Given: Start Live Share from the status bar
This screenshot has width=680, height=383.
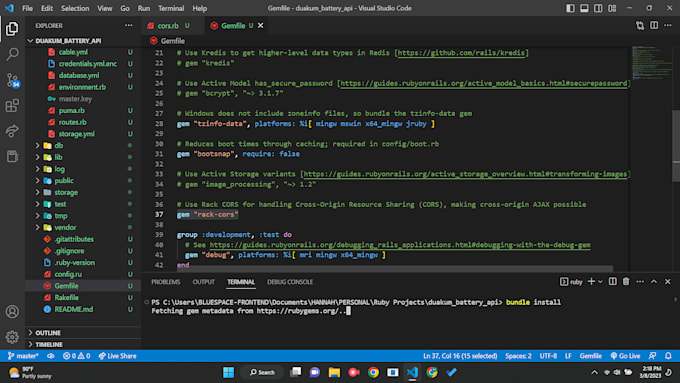Looking at the screenshot, I should click(x=117, y=356).
